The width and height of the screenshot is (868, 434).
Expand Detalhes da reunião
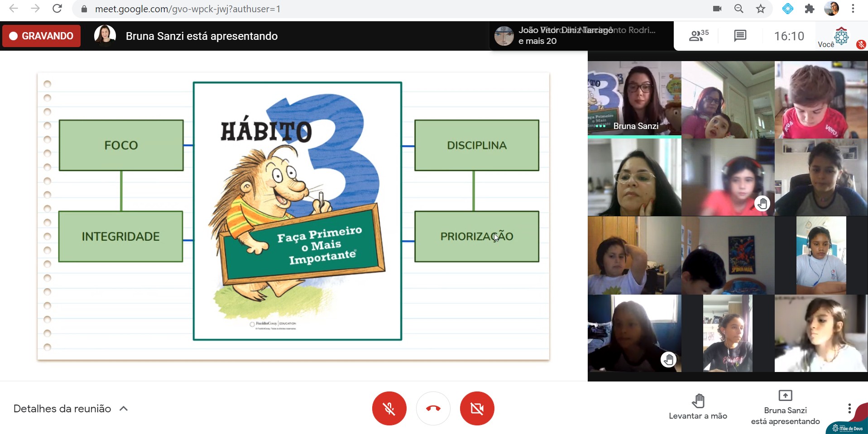pyautogui.click(x=71, y=409)
